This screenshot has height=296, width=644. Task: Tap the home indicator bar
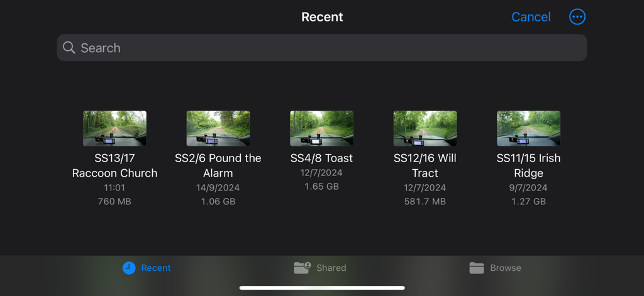(322, 288)
